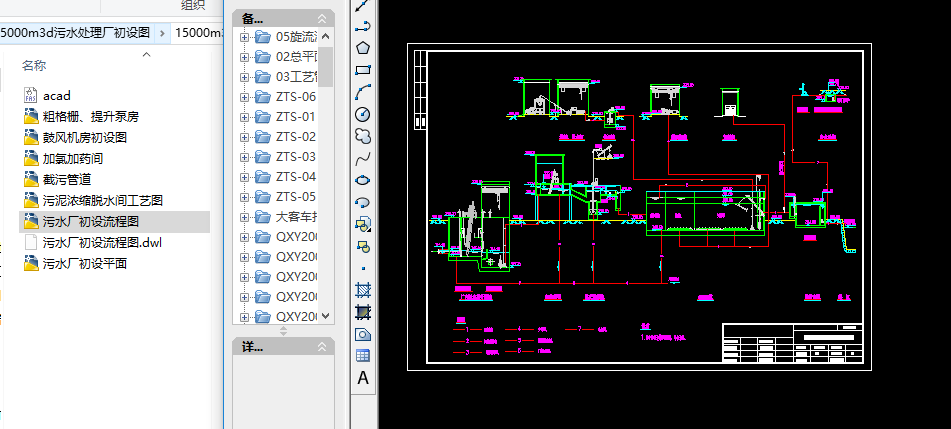Collapse the 备... panel with chevron
951x429 pixels.
pos(322,19)
